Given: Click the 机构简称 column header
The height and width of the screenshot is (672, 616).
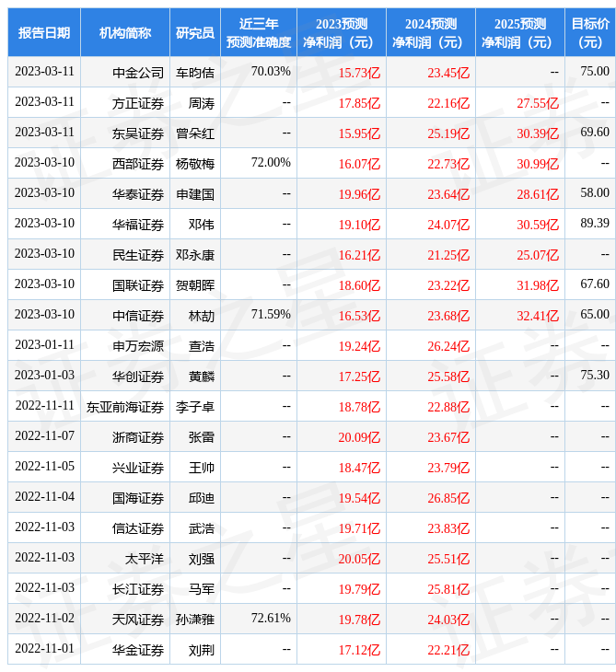Looking at the screenshot, I should (125, 32).
